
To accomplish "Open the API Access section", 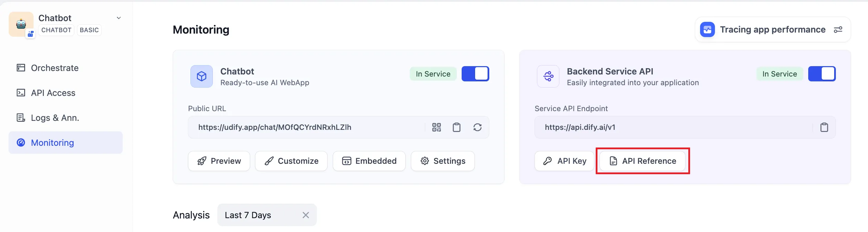I will click(53, 93).
